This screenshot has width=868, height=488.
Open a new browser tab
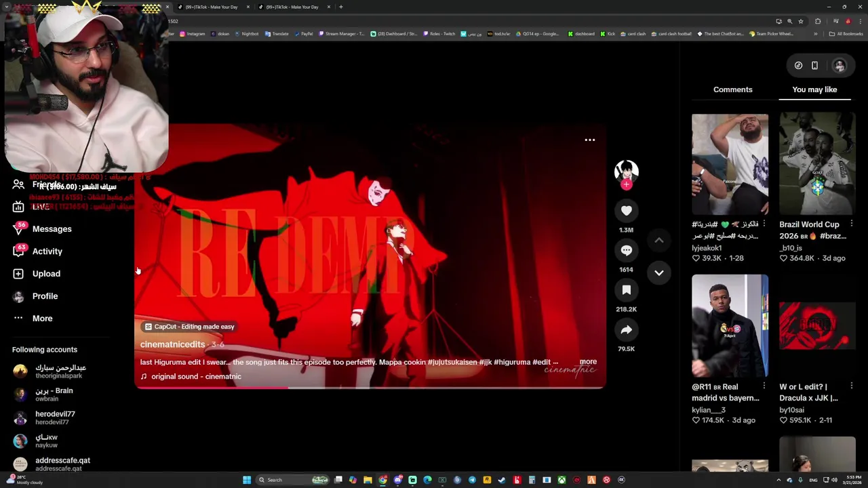click(340, 7)
